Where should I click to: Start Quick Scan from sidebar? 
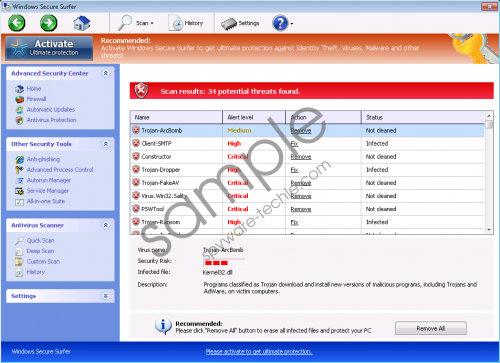[x=40, y=241]
